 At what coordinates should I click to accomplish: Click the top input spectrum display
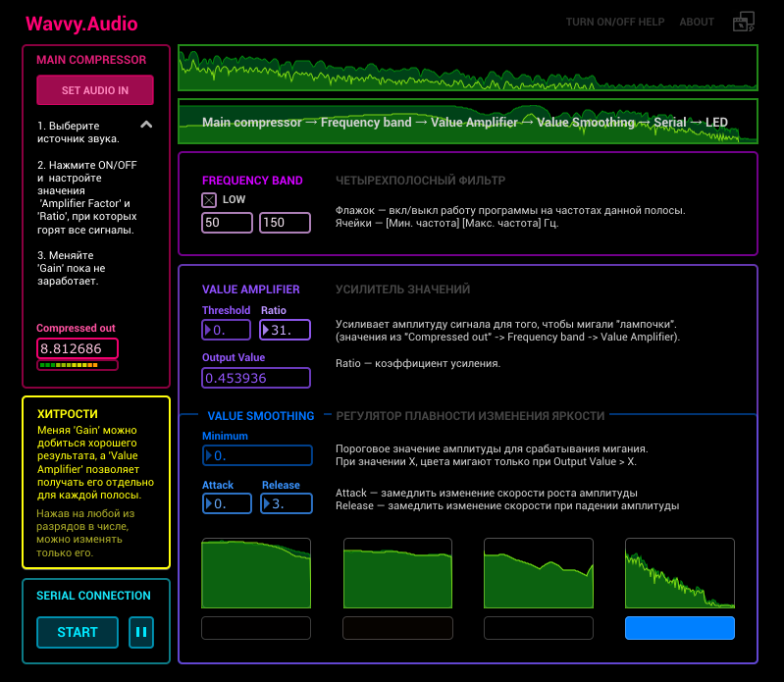[468, 68]
